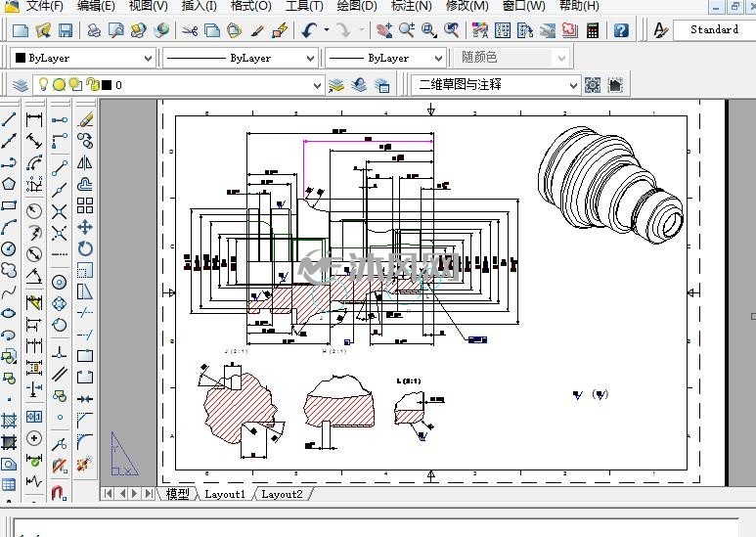Image resolution: width=756 pixels, height=537 pixels.
Task: Expand the color control ByLayer dropdown
Action: (x=148, y=59)
